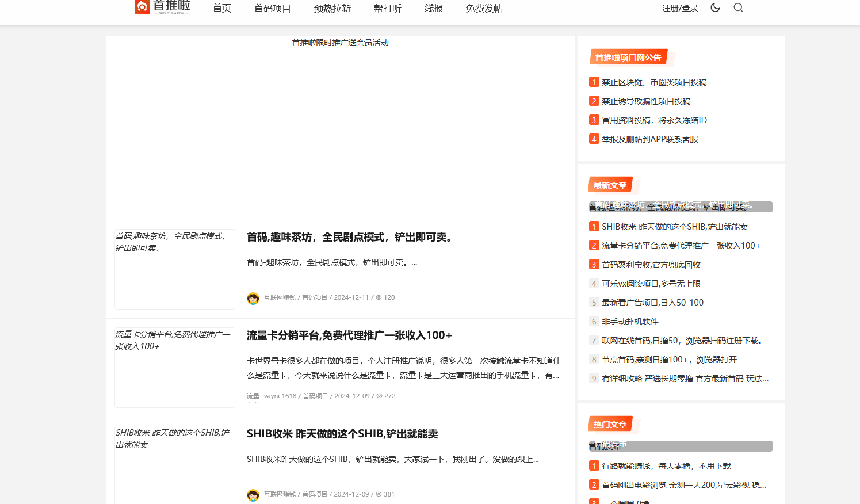The height and width of the screenshot is (504, 860).
Task: Open thumbnail for SHIB收米 article
Action: coord(175,465)
